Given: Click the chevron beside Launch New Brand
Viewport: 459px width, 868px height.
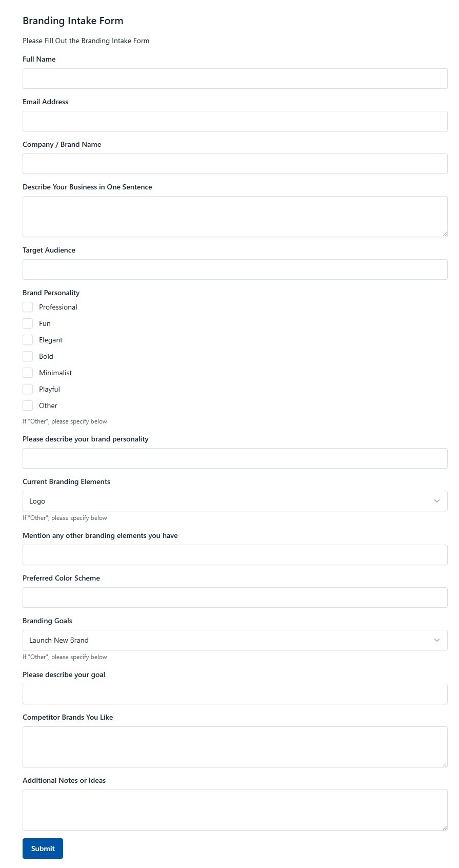Looking at the screenshot, I should (x=437, y=640).
